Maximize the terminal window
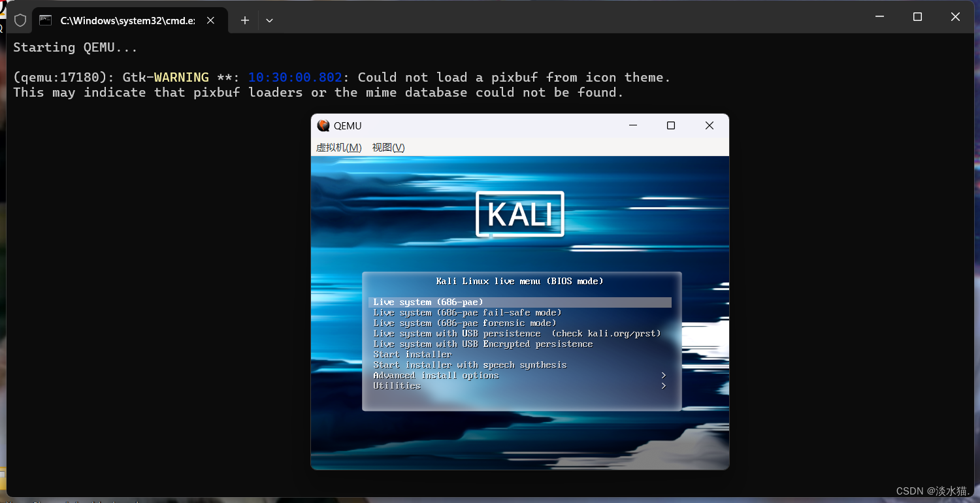Image resolution: width=980 pixels, height=503 pixels. [917, 17]
